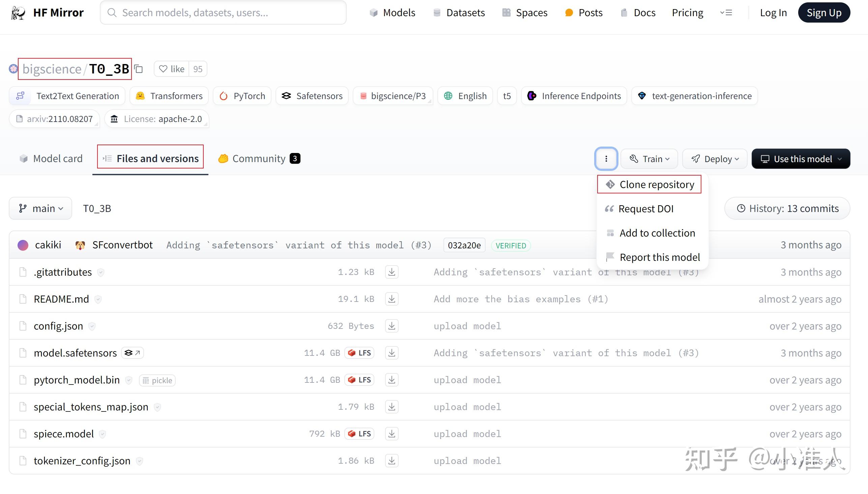
Task: Click the Sign Up button
Action: (823, 12)
